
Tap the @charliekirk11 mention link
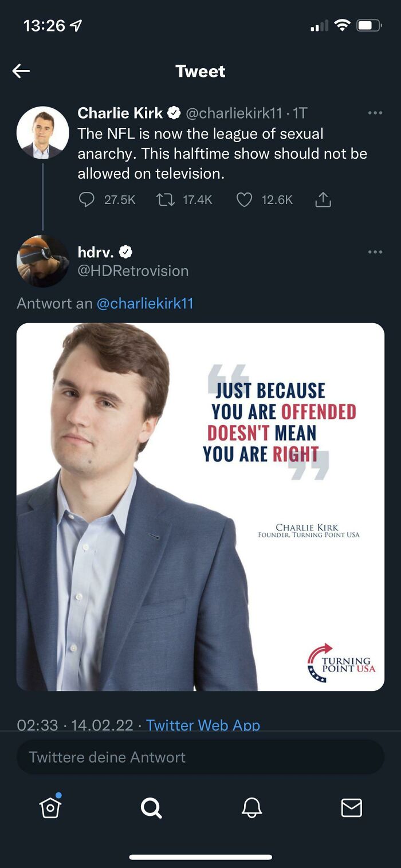pyautogui.click(x=145, y=303)
